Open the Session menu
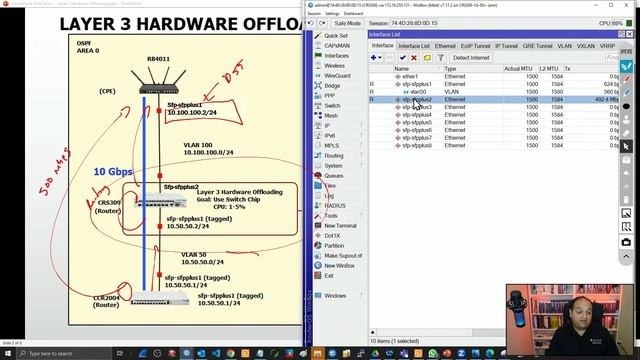The width and height of the screenshot is (640, 360). 314,13
